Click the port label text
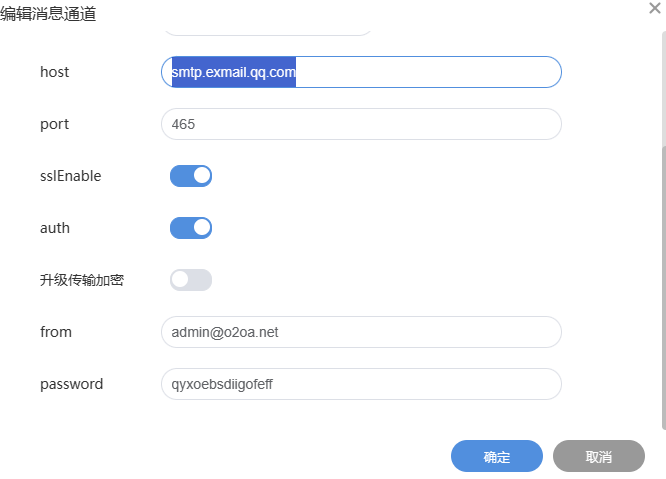Screen dimensions: 666x479 54,124
